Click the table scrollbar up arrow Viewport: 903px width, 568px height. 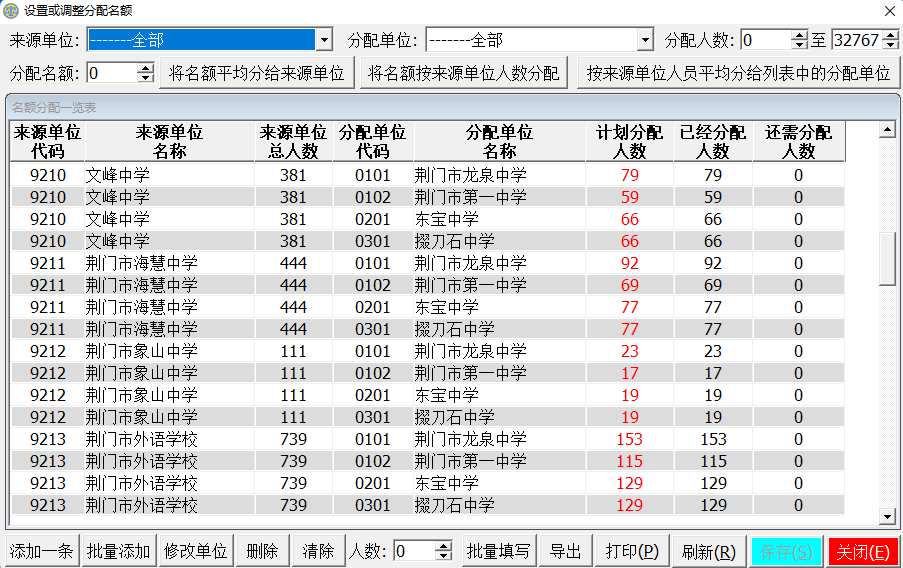coord(887,130)
